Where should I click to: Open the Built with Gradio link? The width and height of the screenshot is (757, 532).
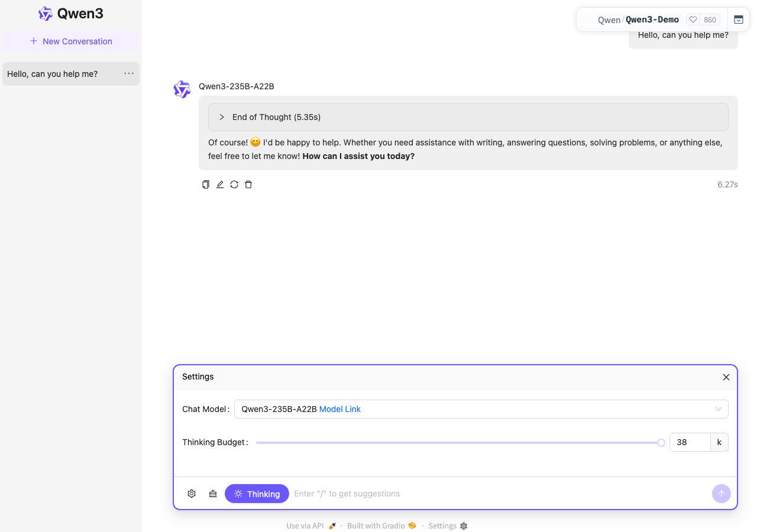[381, 526]
